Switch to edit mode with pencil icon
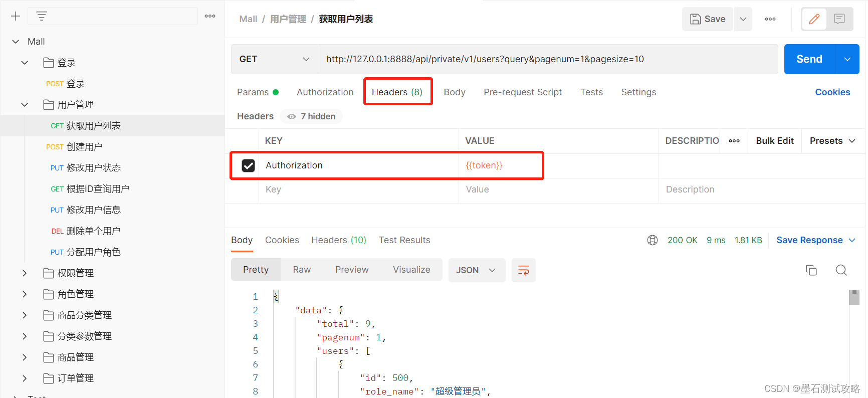This screenshot has width=868, height=398. [814, 19]
